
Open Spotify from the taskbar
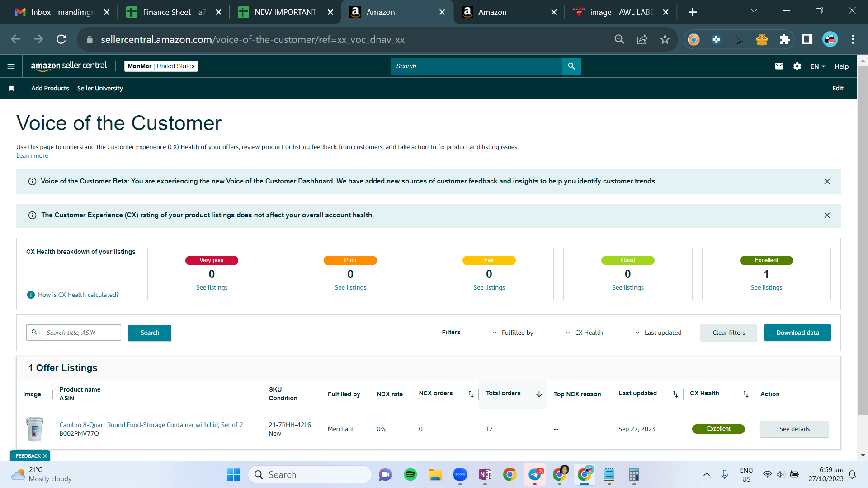click(410, 474)
